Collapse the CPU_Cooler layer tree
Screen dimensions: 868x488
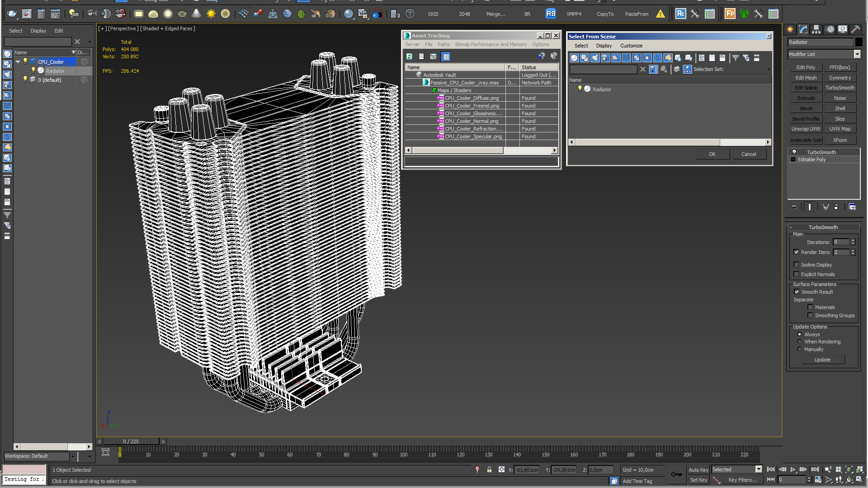[18, 62]
